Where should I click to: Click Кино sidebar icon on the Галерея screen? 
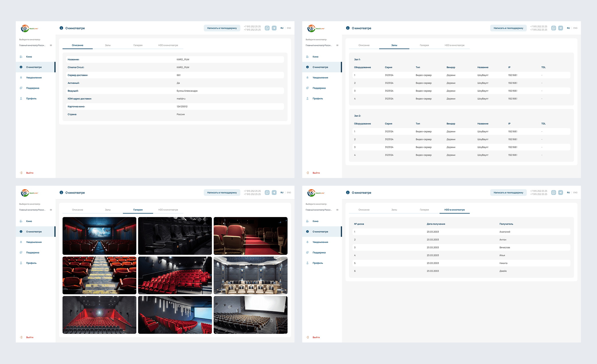21,221
